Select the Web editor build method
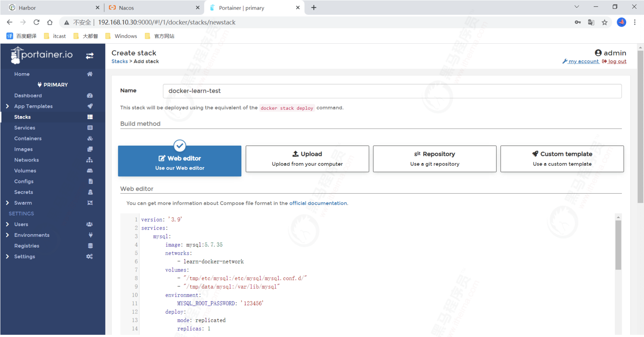The height and width of the screenshot is (337, 644). click(180, 161)
